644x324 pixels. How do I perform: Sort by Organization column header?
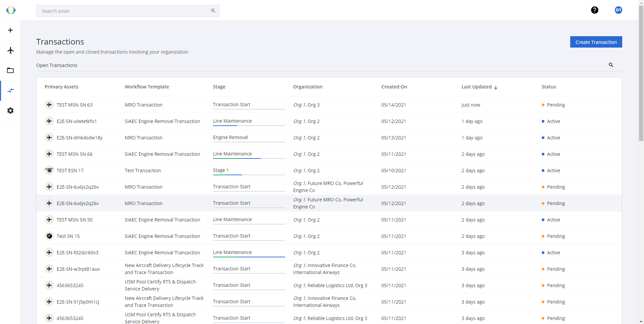308,87
